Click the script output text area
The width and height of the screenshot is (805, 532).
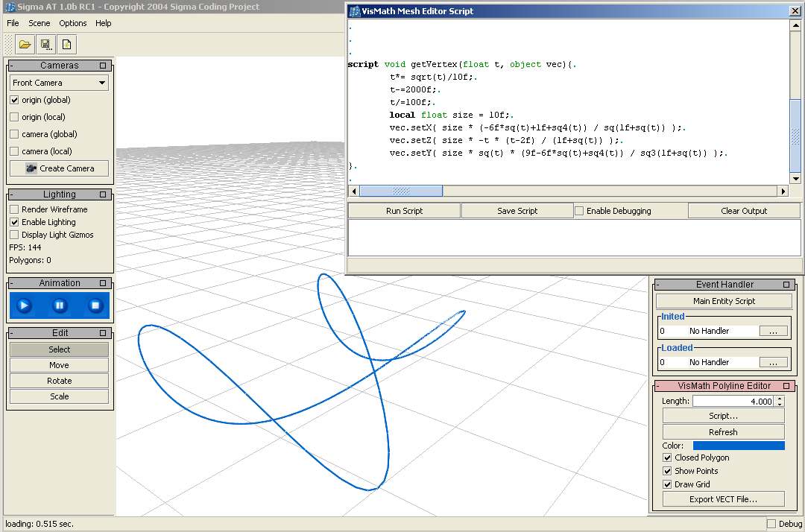[x=574, y=238]
